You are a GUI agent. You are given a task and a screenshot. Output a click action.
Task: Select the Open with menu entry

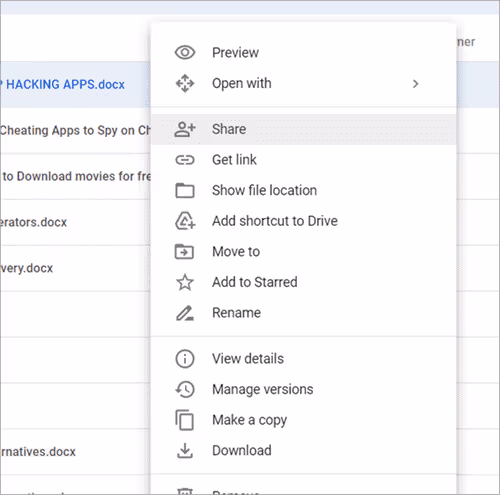coord(304,83)
